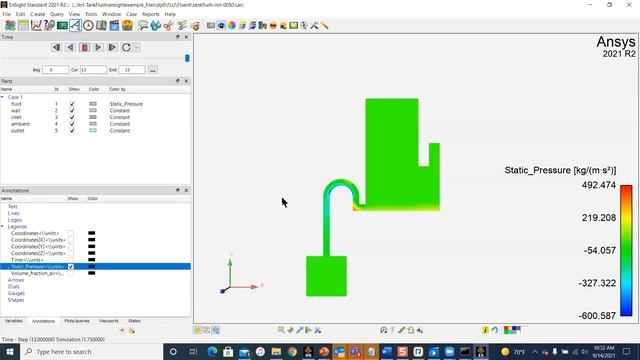Click the time settings ellipsis button
Viewport: 640px width, 360px height.
152,70
